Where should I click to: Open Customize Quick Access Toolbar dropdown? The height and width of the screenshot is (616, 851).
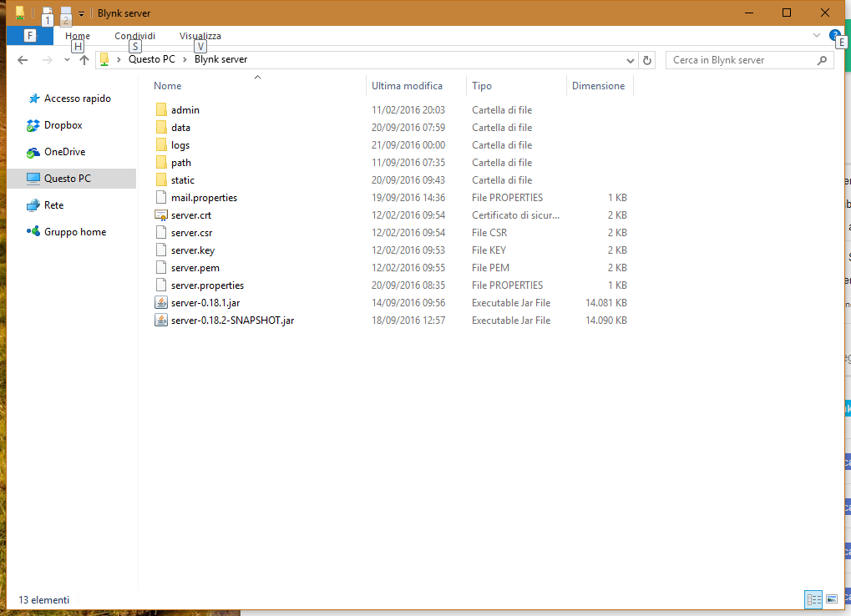coord(81,14)
